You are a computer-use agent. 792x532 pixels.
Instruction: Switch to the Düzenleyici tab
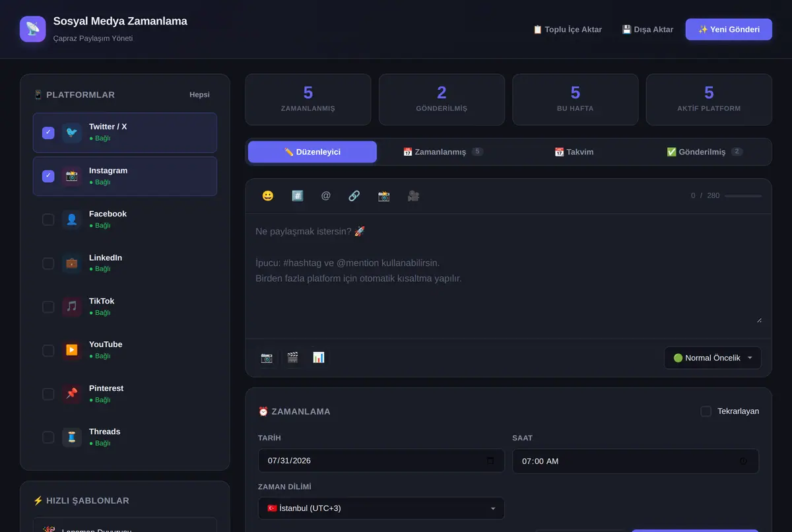pos(312,152)
